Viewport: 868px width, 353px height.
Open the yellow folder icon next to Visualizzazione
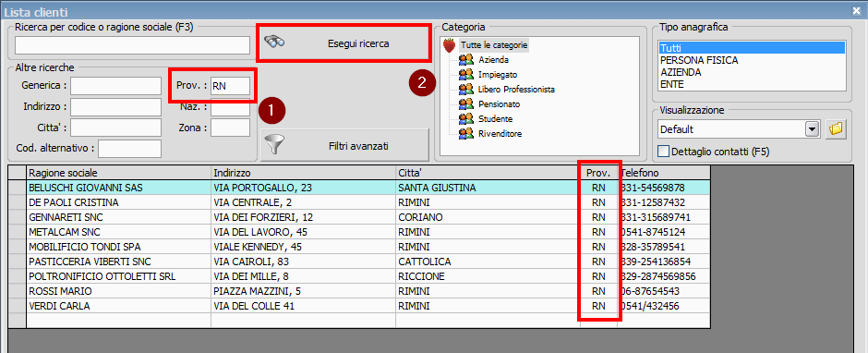pyautogui.click(x=836, y=129)
